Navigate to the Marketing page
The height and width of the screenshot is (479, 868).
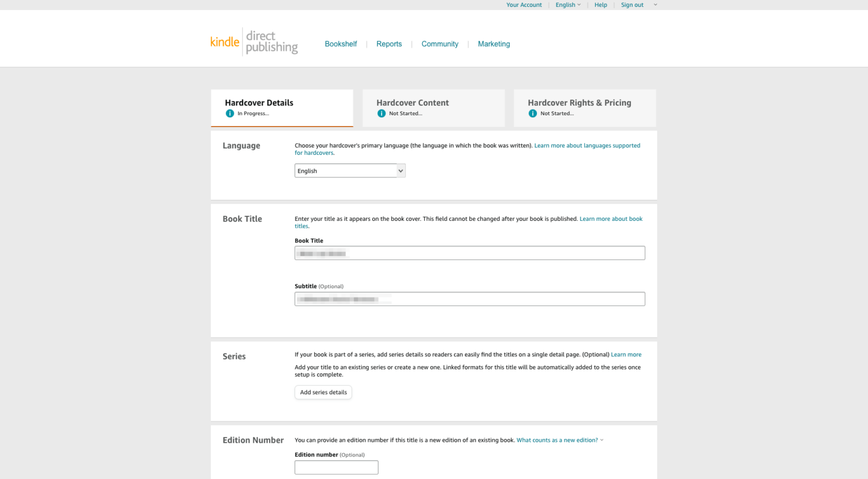tap(494, 44)
